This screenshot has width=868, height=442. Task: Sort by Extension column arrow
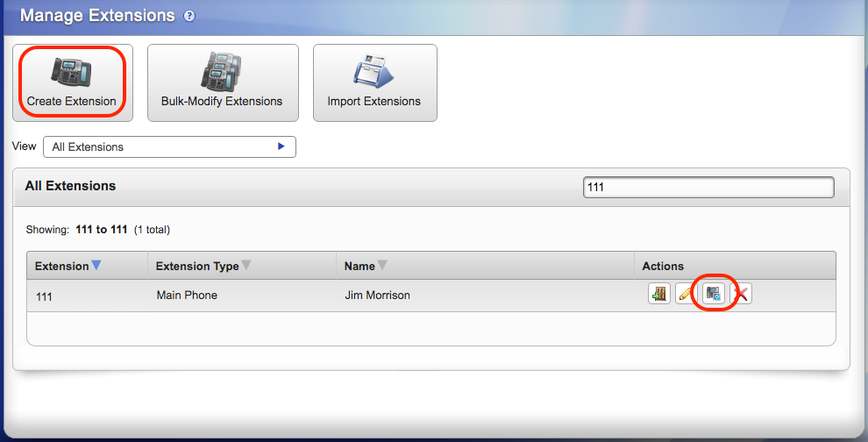coord(96,266)
